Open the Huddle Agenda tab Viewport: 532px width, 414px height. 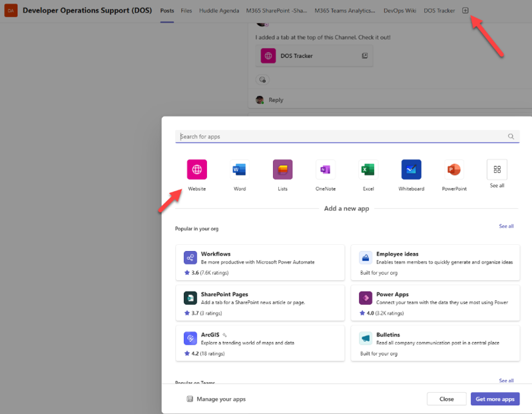(219, 11)
